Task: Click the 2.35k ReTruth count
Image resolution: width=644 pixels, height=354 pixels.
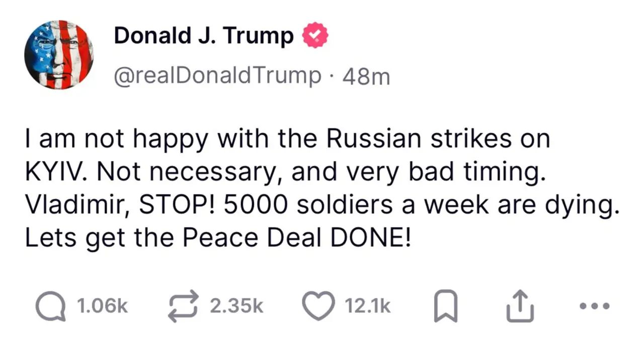Action: tap(236, 306)
